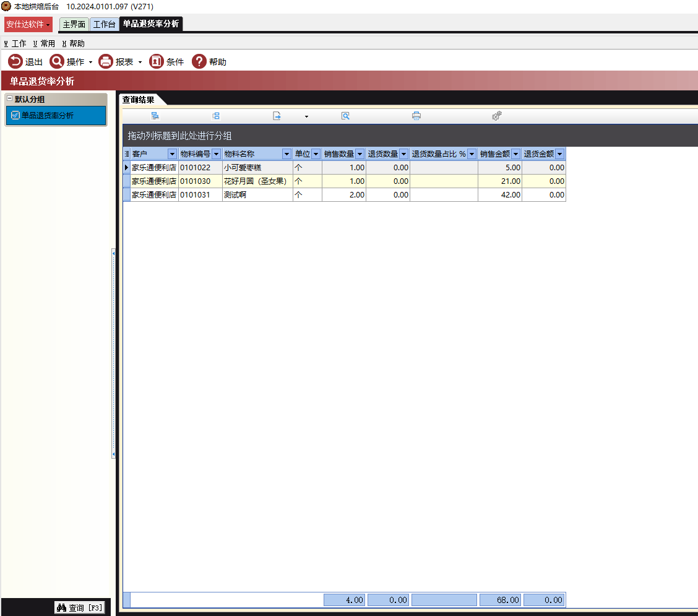Click the left panel splitter handle
Screen dimensions: 698x616
click(x=113, y=354)
